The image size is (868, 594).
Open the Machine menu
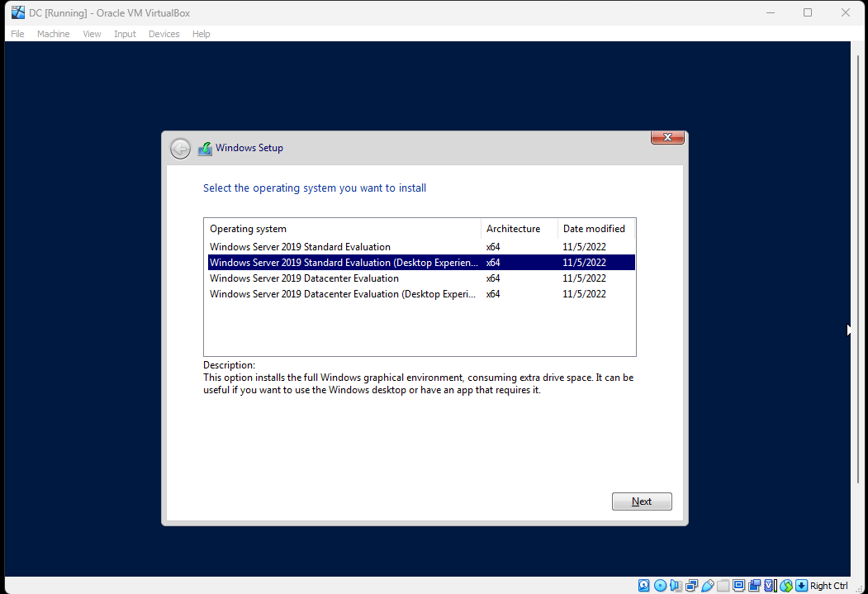coord(53,34)
